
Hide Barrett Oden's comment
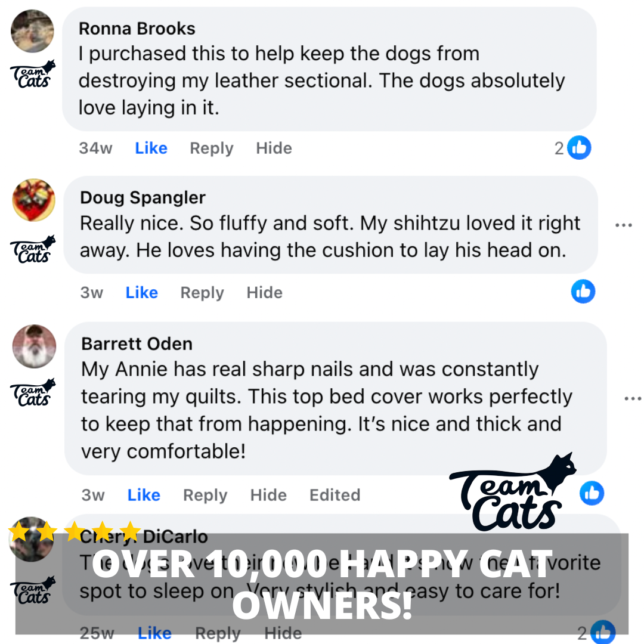pyautogui.click(x=268, y=495)
